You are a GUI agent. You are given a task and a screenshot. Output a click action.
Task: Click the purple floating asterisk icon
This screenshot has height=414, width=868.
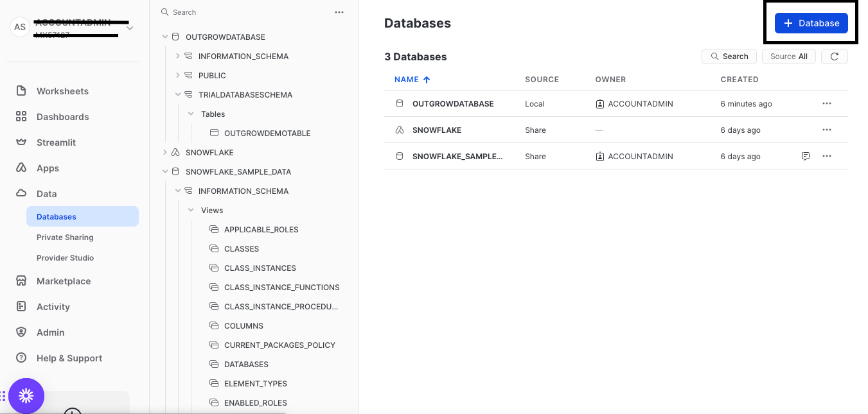[26, 396]
